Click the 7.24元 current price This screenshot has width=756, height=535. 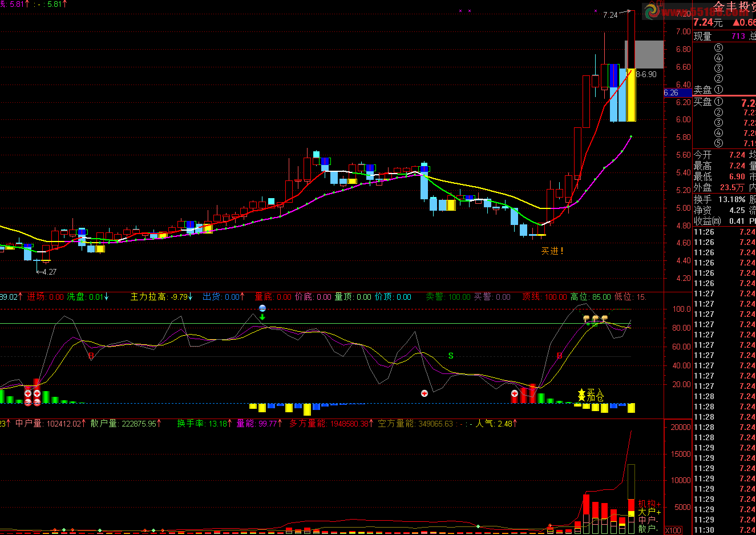pyautogui.click(x=708, y=23)
